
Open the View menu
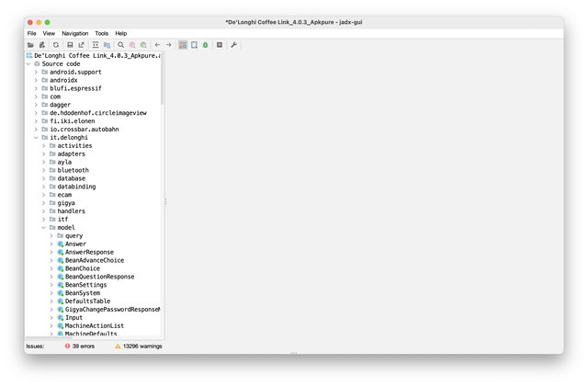49,33
